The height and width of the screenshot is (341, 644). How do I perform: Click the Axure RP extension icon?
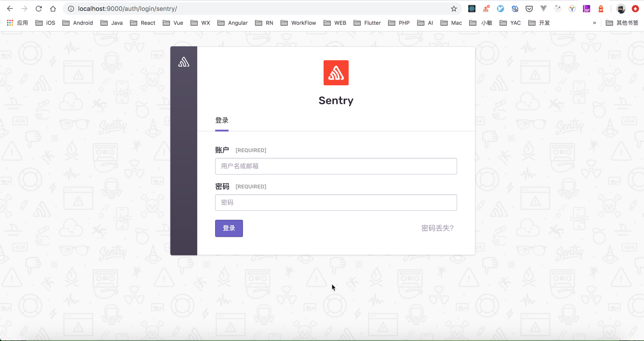[x=586, y=9]
